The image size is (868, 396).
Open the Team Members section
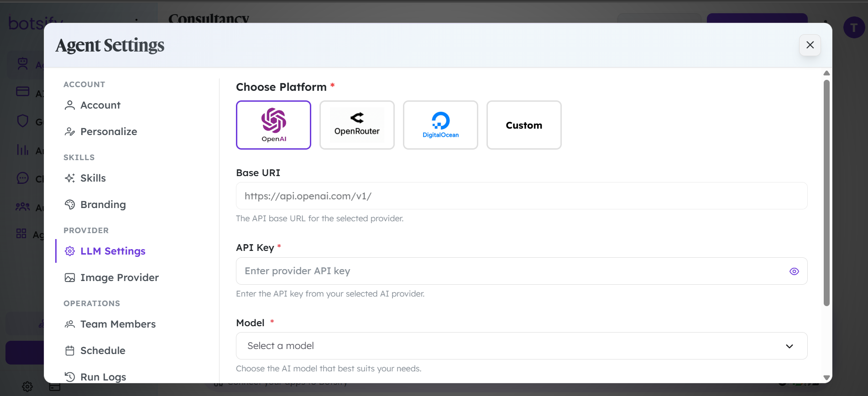pos(110,324)
